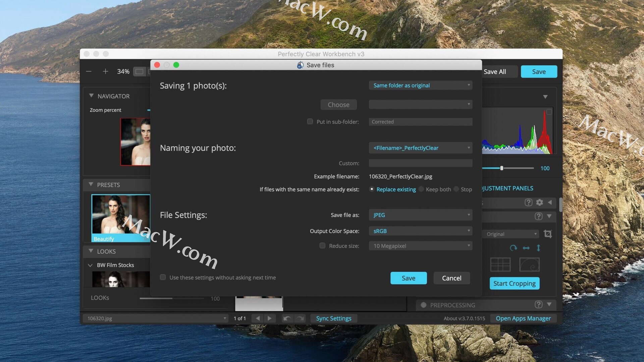644x362 pixels.
Task: Select the Beautify preset thumbnail
Action: pos(121,218)
